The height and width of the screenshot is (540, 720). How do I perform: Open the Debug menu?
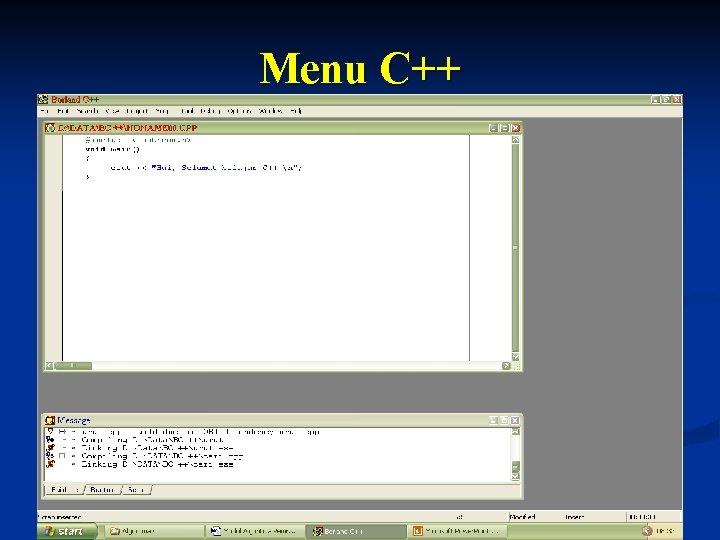pos(210,111)
